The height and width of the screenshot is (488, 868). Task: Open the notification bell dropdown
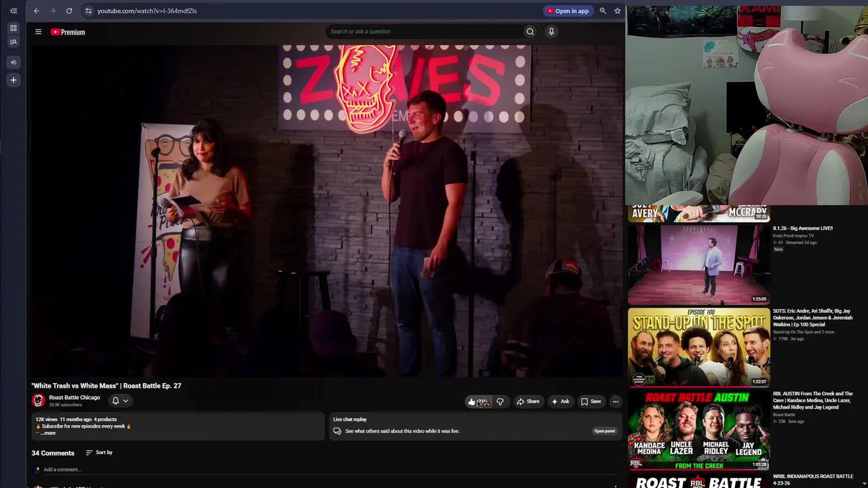point(120,401)
